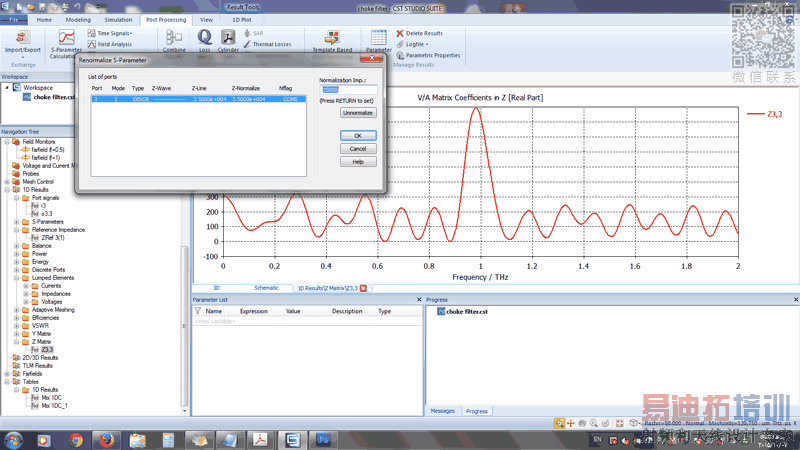Image resolution: width=800 pixels, height=450 pixels.
Task: Select port 3 row in port list
Action: [x=198, y=99]
